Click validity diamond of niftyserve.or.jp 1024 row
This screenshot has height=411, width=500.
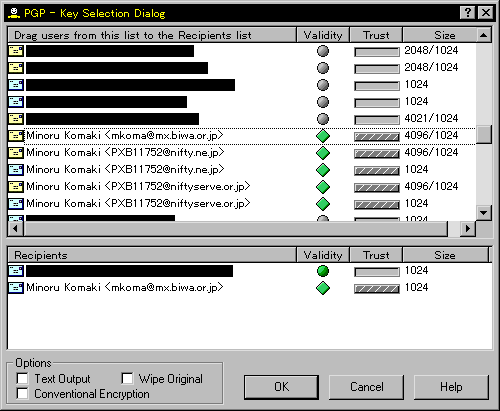tap(323, 204)
